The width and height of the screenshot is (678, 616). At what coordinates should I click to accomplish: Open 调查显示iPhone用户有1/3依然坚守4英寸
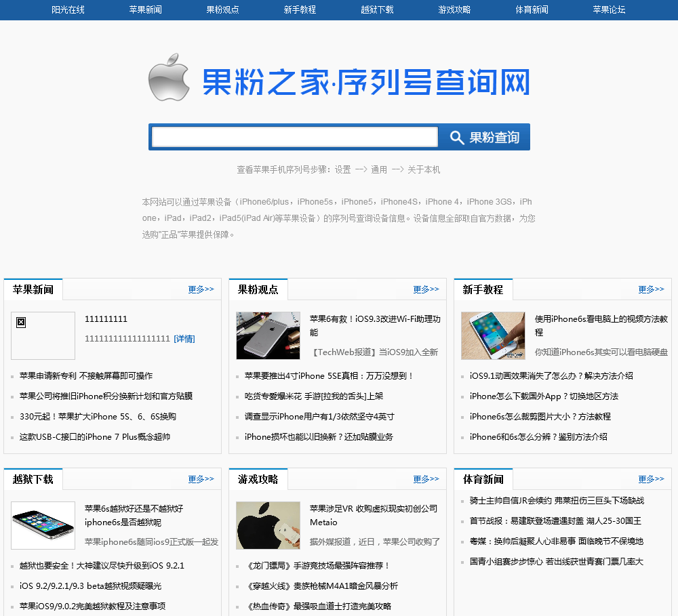(319, 416)
